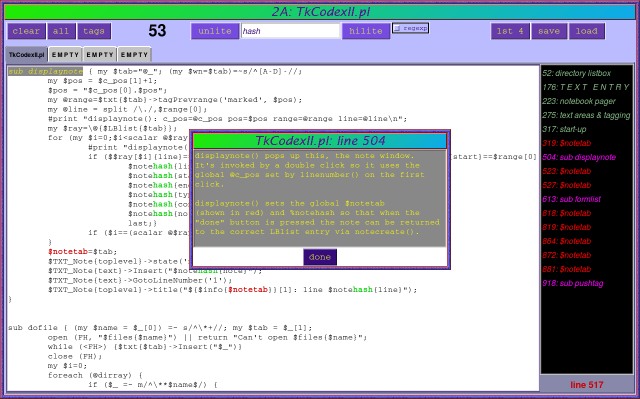Select the third EMPTY tab

(x=134, y=55)
